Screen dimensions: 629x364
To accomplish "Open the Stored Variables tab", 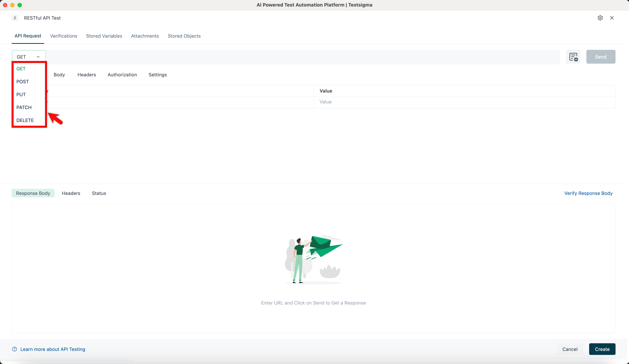I will [x=104, y=36].
